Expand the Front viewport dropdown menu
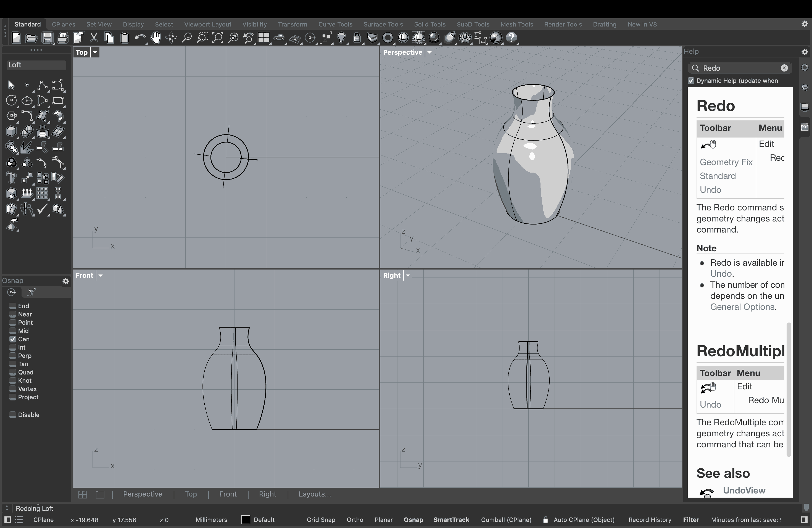Screen dimensions: 812x528 click(x=101, y=276)
